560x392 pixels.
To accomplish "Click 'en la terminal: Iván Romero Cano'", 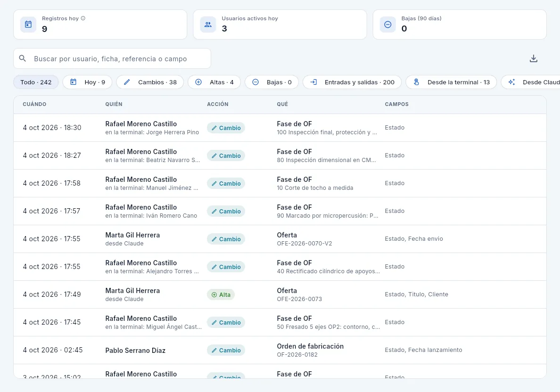I will point(151,216).
